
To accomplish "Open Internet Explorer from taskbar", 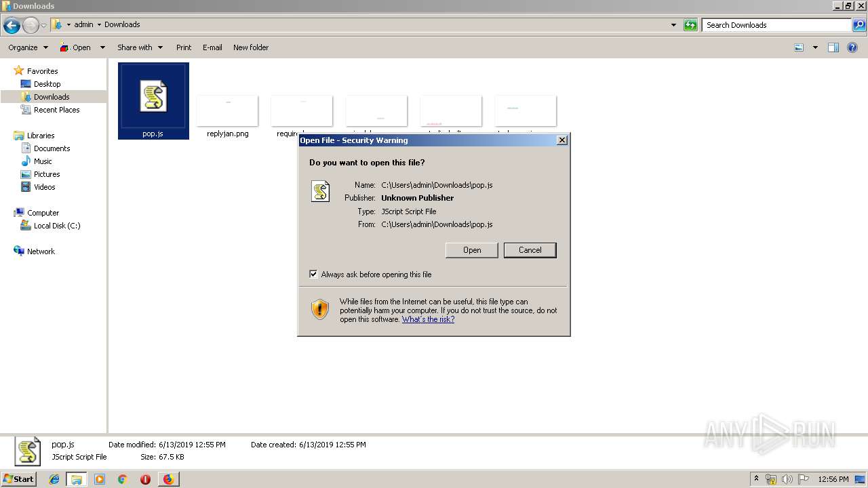I will (x=54, y=479).
